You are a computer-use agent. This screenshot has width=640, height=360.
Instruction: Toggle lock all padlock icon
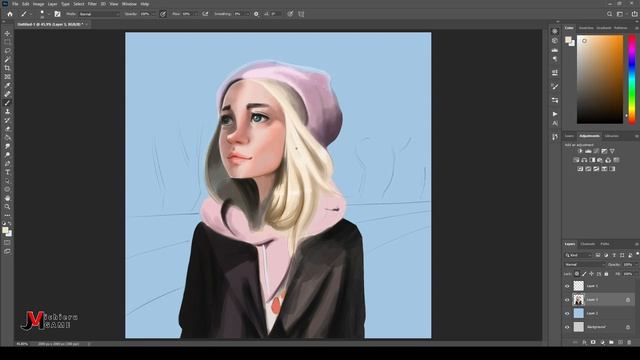click(606, 274)
